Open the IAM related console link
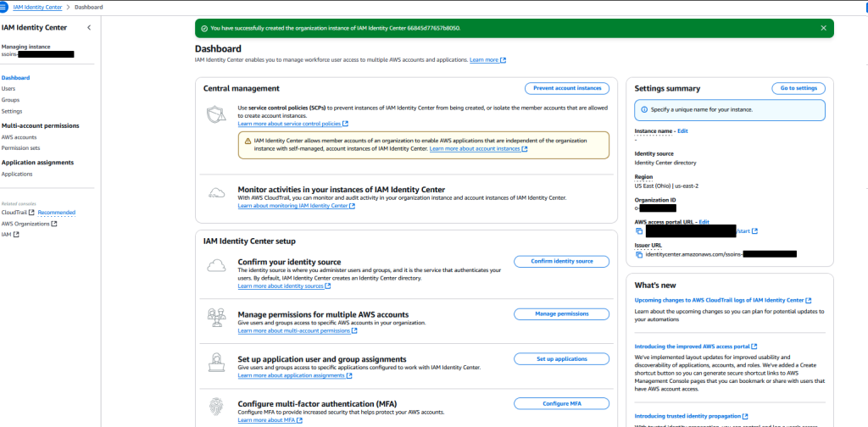 [10, 235]
